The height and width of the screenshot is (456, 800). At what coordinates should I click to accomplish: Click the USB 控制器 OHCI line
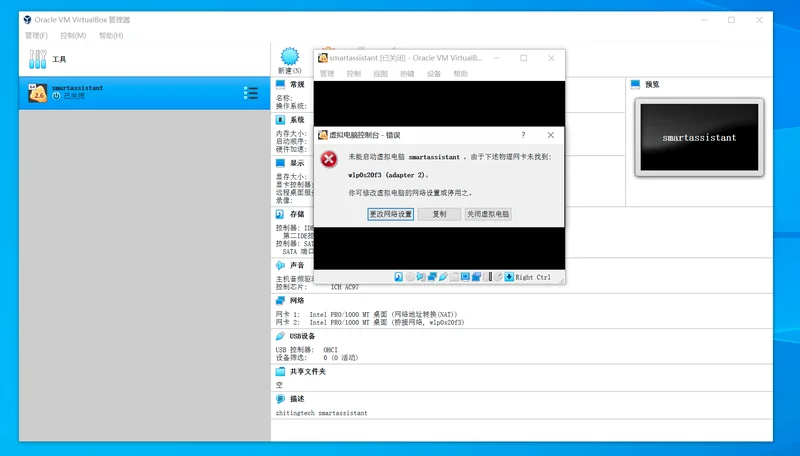pos(307,350)
